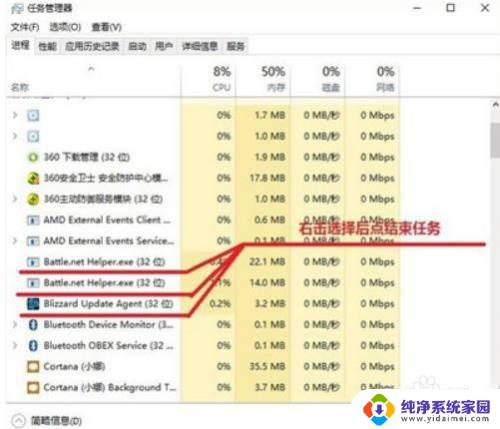Switch to the 进程 tab
Viewport: 500px width, 429px height.
(20, 45)
